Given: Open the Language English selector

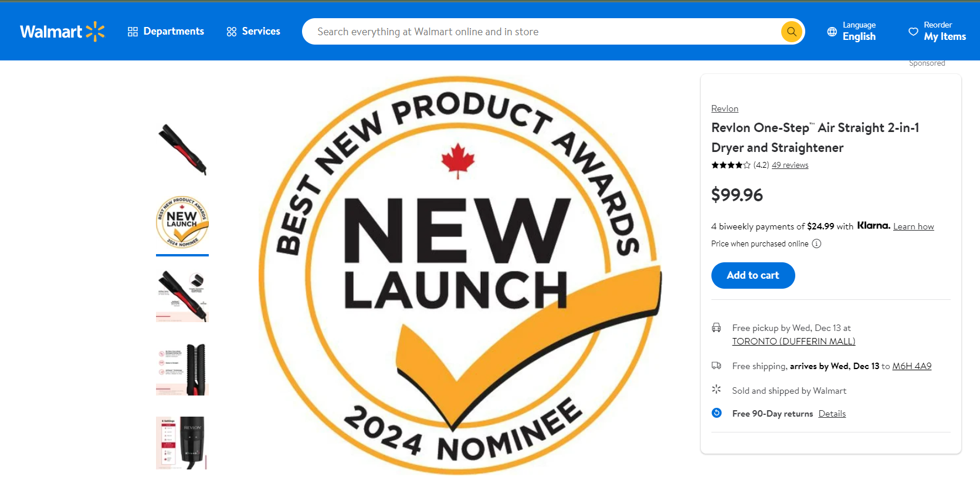Looking at the screenshot, I should (859, 32).
